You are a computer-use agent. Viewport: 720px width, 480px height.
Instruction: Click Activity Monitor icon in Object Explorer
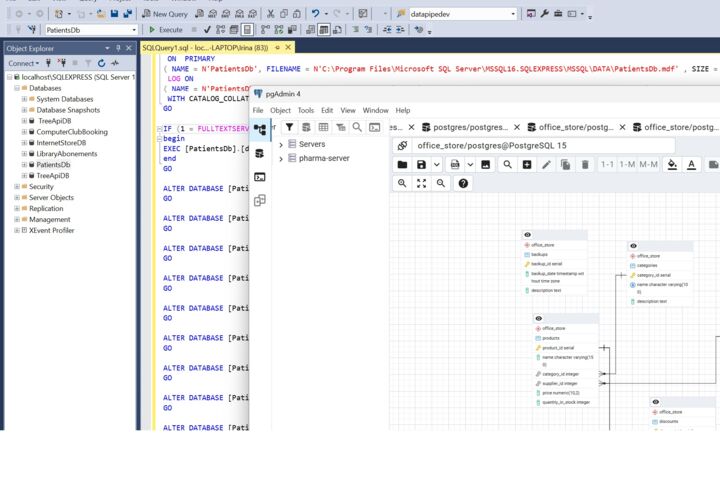pos(115,63)
